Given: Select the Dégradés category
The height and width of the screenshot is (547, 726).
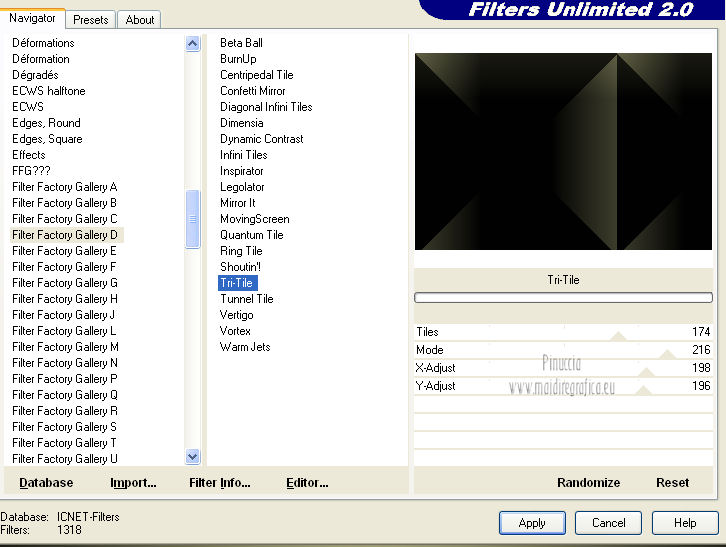Looking at the screenshot, I should [36, 75].
